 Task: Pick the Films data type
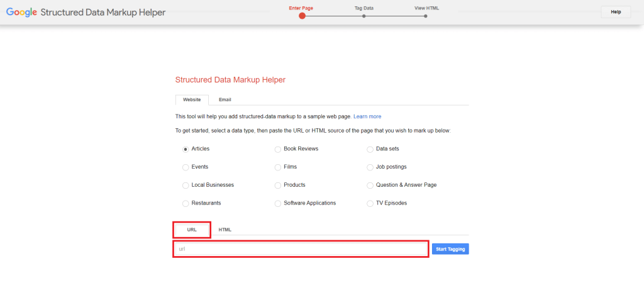(x=277, y=167)
